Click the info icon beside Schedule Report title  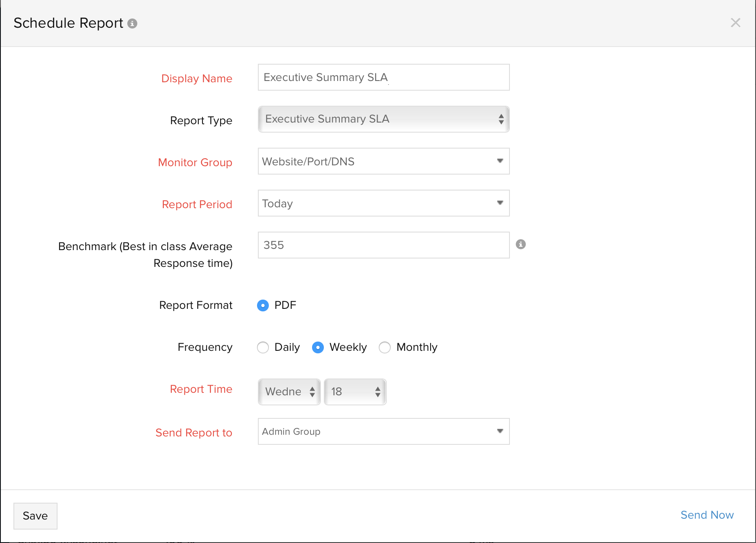point(132,23)
